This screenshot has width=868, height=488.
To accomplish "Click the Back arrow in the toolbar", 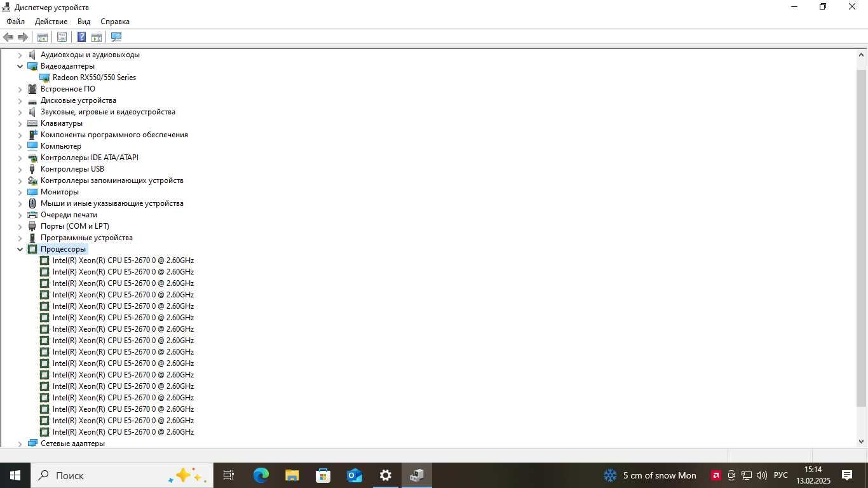I will 8,37.
